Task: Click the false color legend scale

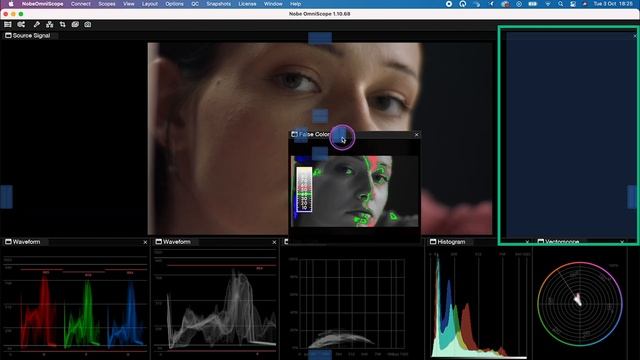Action: click(x=304, y=189)
